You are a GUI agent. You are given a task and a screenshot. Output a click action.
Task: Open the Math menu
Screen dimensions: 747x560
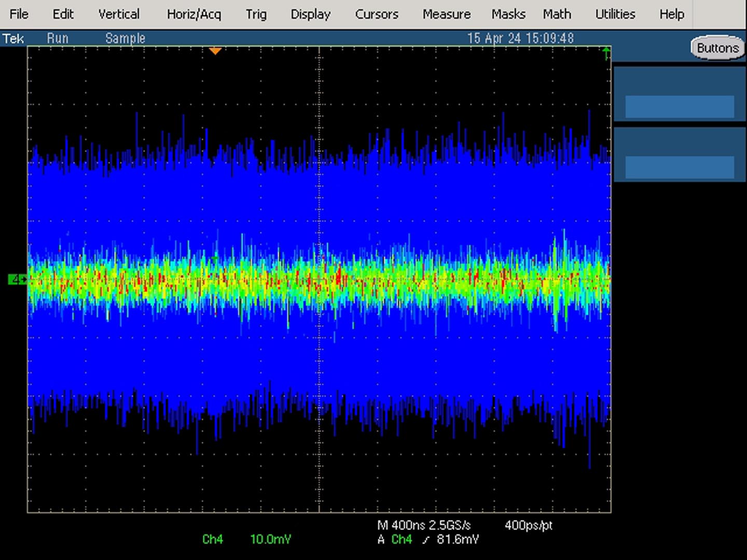pos(557,14)
